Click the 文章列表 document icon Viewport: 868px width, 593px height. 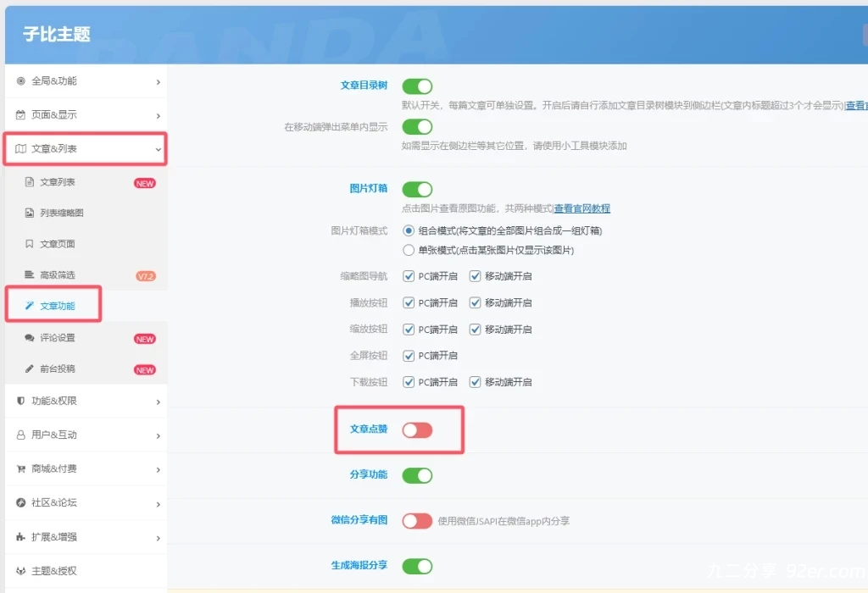(30, 182)
